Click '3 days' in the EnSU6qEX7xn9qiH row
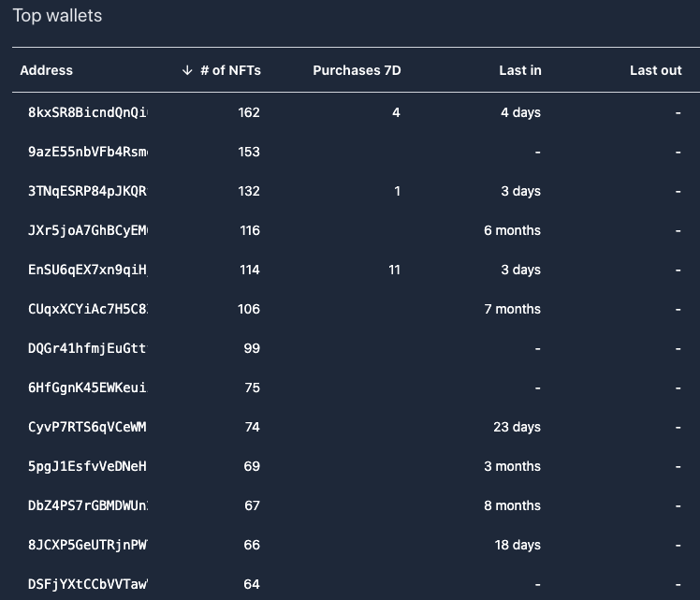Viewport: 700px width, 600px height. [520, 270]
